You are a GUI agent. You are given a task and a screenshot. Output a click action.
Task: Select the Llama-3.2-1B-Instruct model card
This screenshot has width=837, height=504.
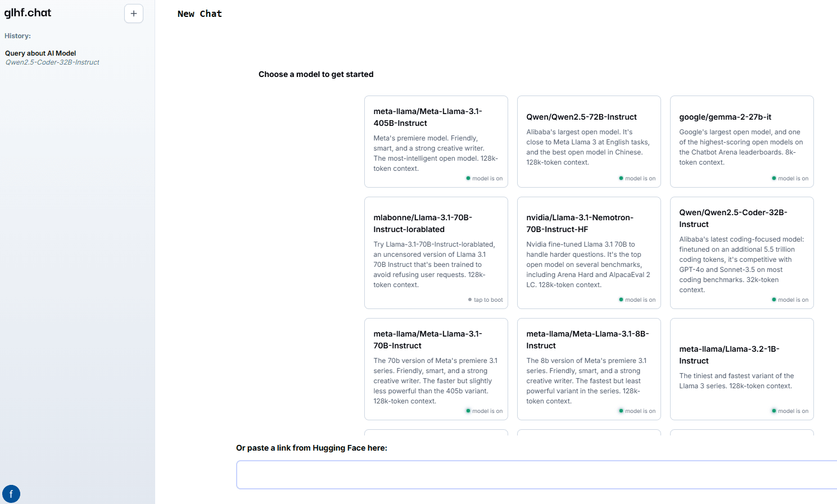pyautogui.click(x=742, y=369)
